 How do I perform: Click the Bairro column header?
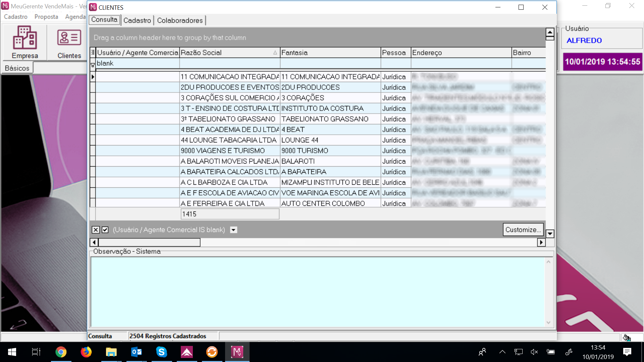(529, 53)
